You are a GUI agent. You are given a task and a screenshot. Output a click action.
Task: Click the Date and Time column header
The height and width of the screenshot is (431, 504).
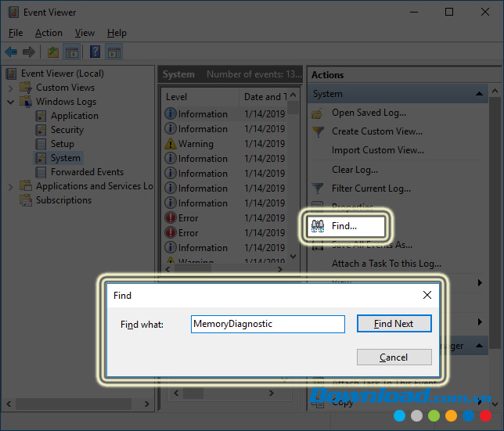click(x=265, y=97)
